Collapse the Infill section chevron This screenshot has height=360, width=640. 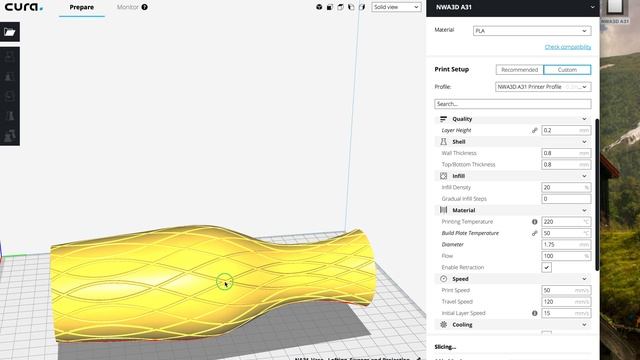click(x=584, y=176)
